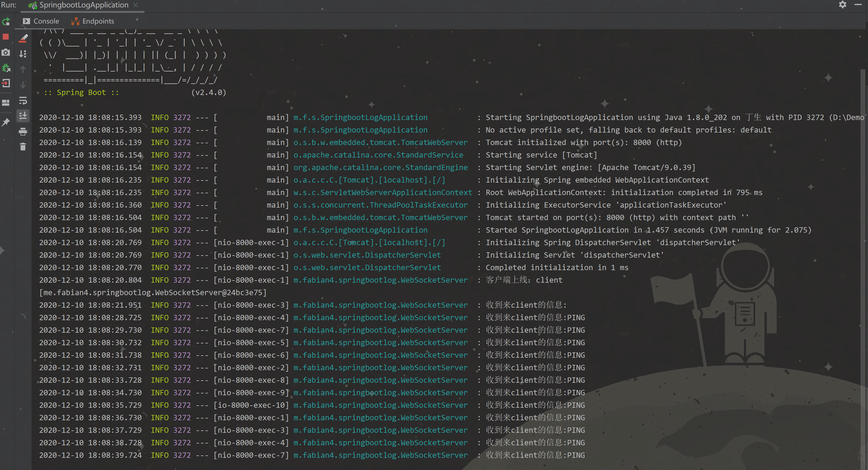
Task: Close the SpringbootLogApplication run tab
Action: click(136, 5)
